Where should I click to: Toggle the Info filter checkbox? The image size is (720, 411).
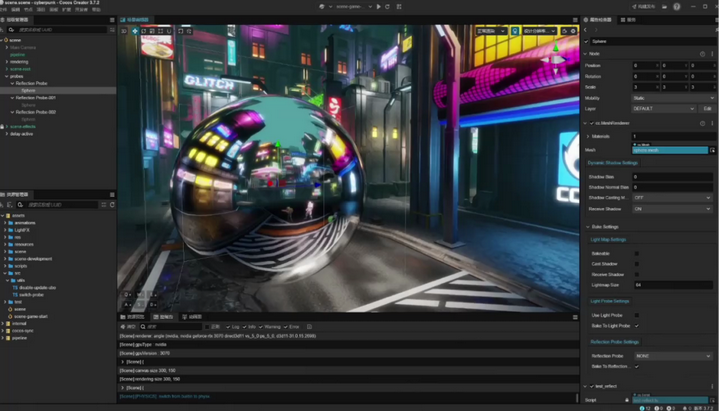244,327
